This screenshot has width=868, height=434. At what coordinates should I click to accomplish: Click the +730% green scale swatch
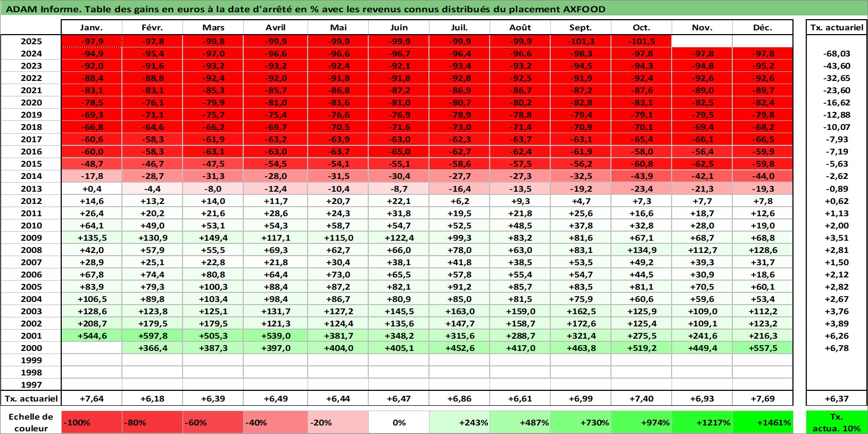click(581, 422)
